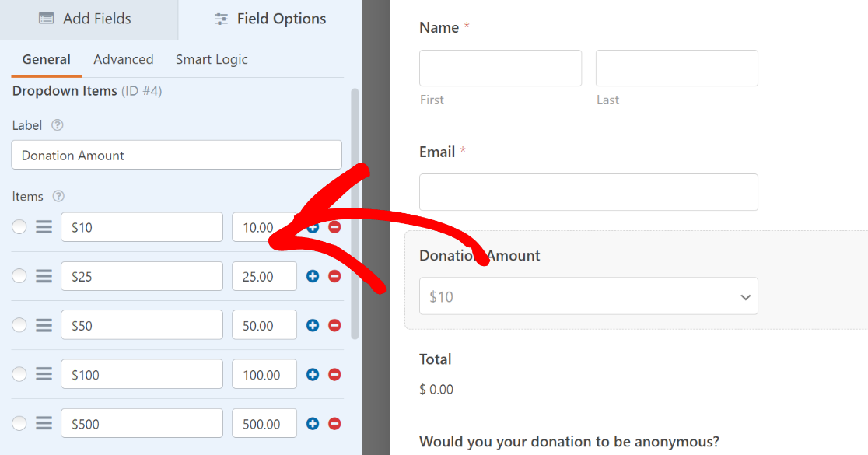
Task: Click the drag handle for $10 item
Action: pos(44,227)
